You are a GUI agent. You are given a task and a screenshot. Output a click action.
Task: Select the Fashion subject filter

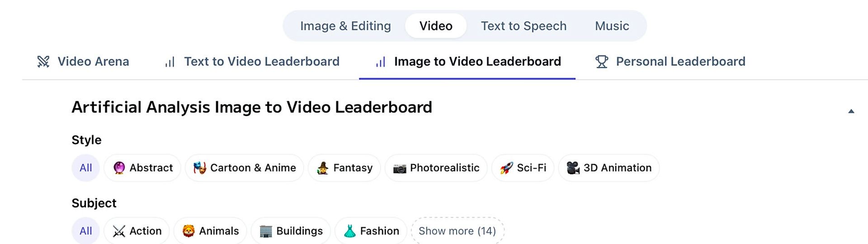pos(371,231)
